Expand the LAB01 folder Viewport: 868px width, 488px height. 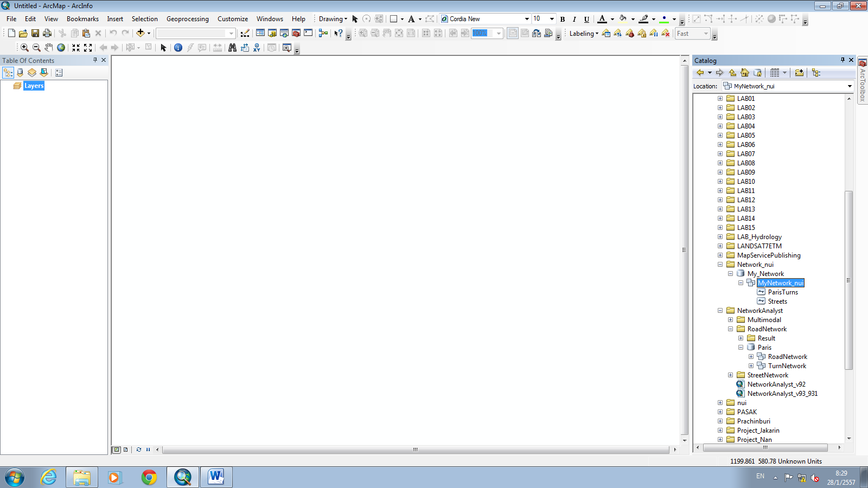[720, 99]
